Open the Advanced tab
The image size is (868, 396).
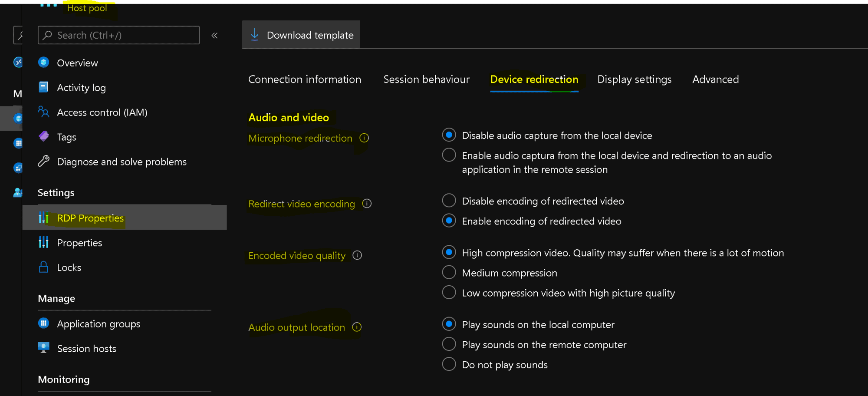click(x=715, y=79)
